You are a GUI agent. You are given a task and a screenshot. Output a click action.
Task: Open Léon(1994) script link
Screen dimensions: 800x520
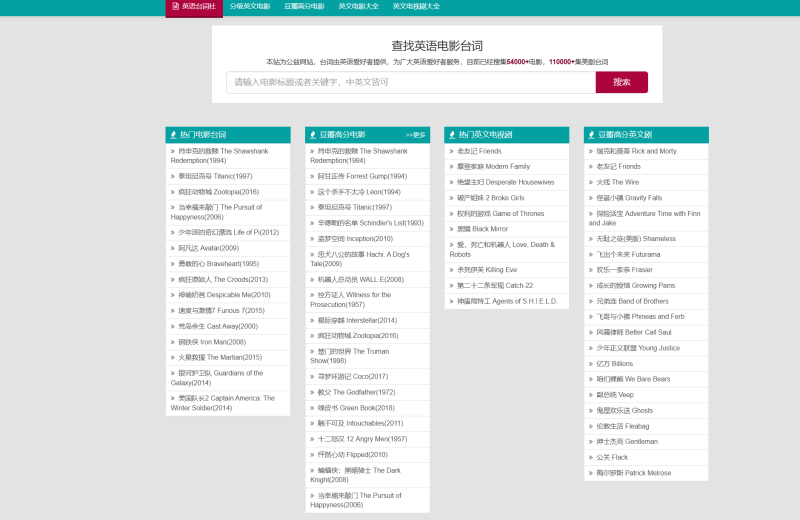(x=359, y=192)
